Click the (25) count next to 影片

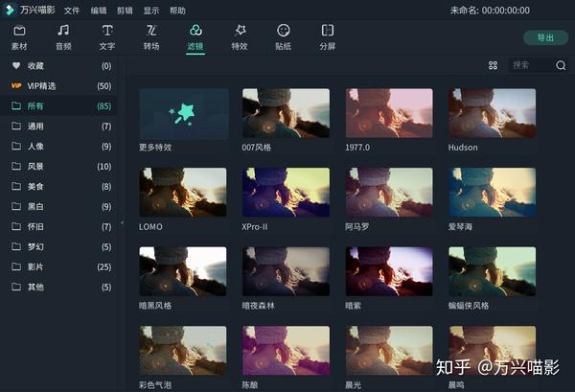coord(104,266)
